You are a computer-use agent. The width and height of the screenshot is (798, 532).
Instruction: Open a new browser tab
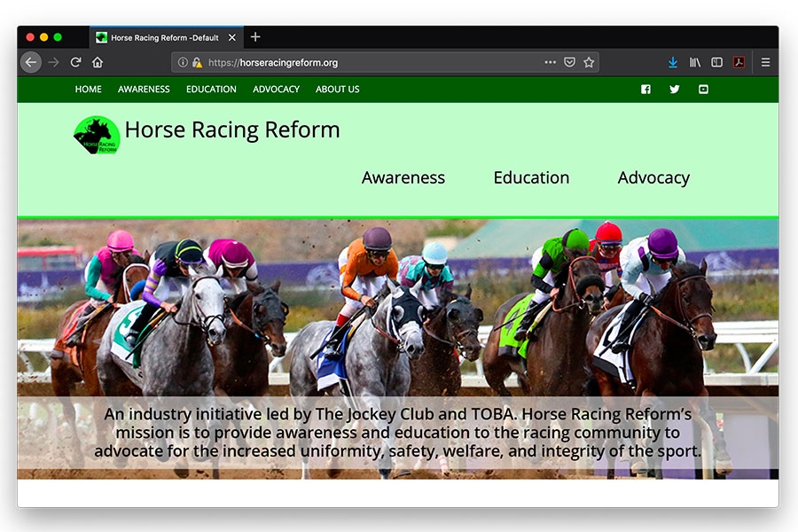pyautogui.click(x=255, y=37)
